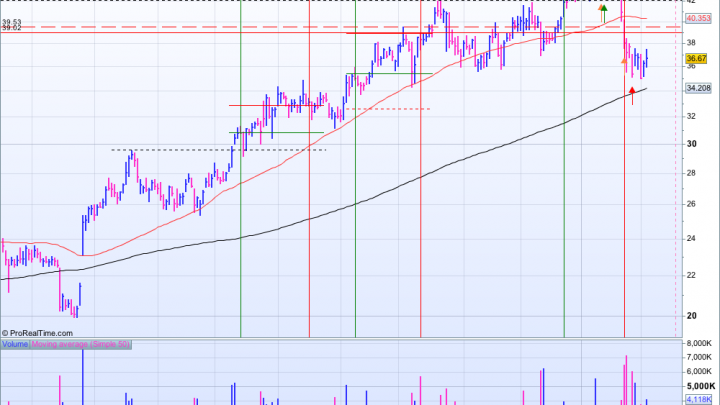Click the 8,000K volume axis label

click(x=699, y=343)
